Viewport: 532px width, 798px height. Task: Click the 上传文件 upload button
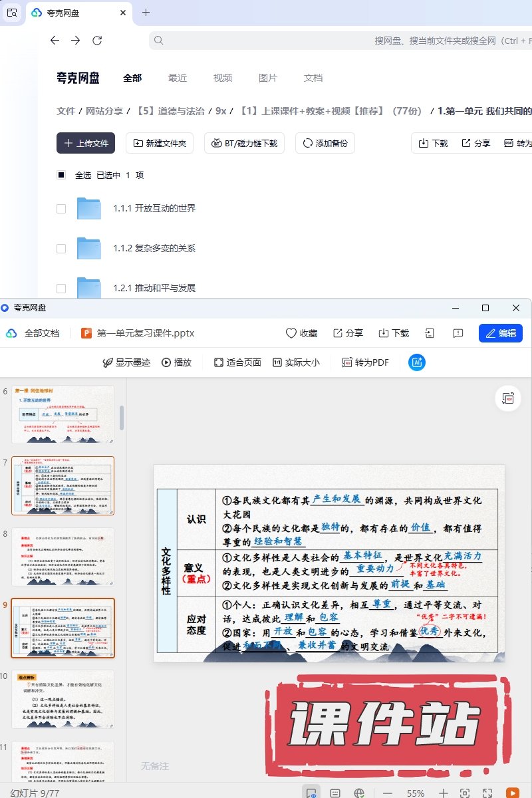point(86,143)
